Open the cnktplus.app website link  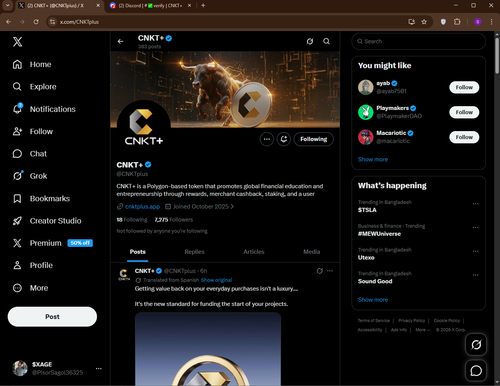[x=142, y=207]
